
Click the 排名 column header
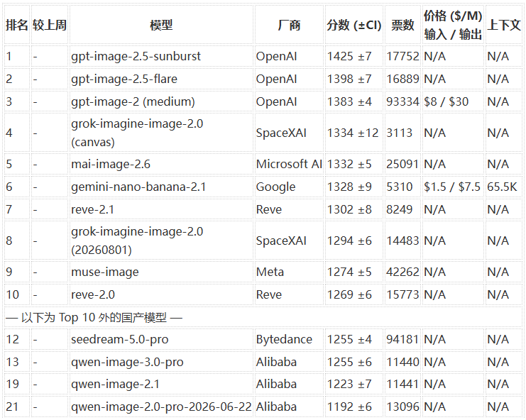click(x=17, y=25)
